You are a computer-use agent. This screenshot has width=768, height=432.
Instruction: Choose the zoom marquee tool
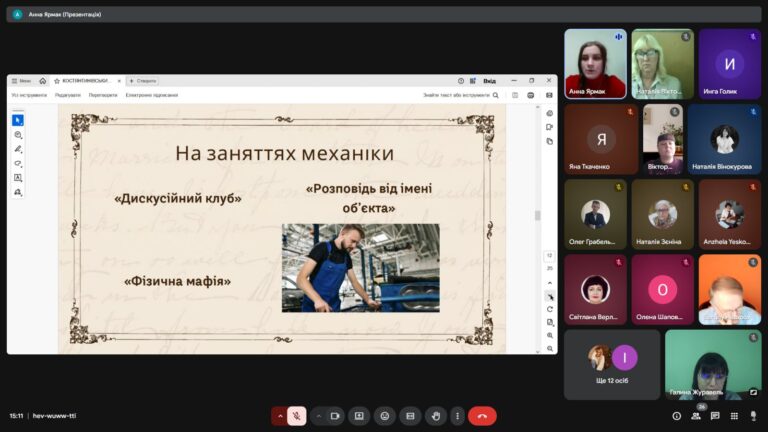point(18,135)
